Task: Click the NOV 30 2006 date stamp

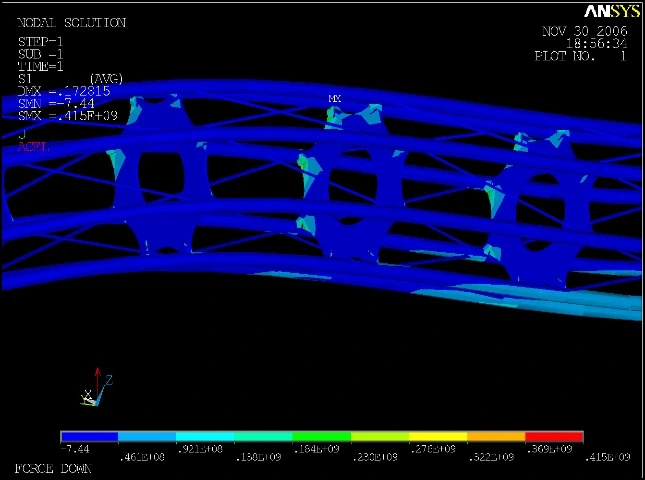Action: 584,32
